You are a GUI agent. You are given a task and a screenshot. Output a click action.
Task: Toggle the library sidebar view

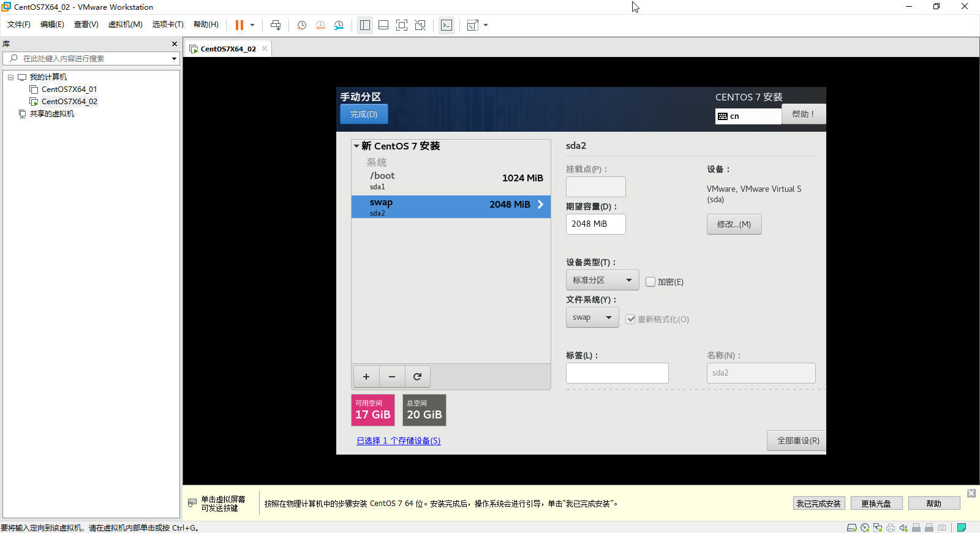(365, 25)
